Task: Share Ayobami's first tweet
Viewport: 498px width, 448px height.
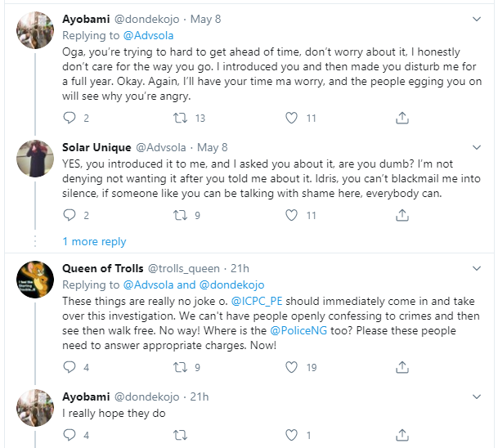Action: tap(402, 119)
